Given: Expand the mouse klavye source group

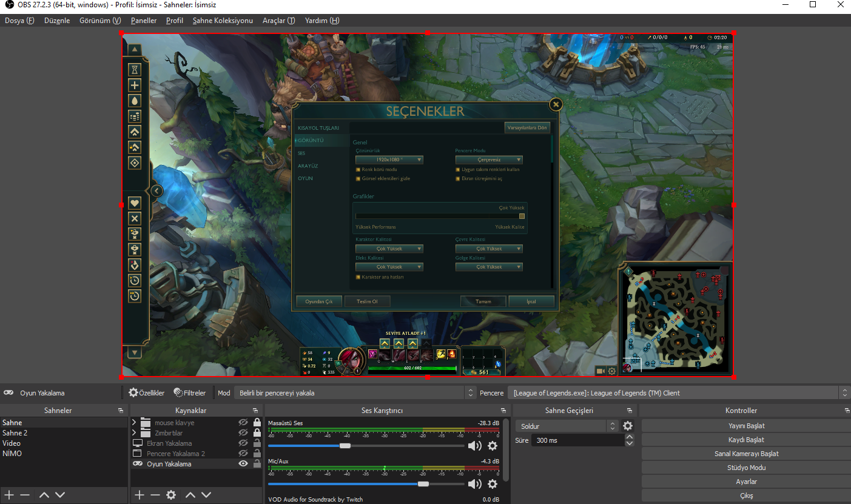Looking at the screenshot, I should (x=135, y=423).
